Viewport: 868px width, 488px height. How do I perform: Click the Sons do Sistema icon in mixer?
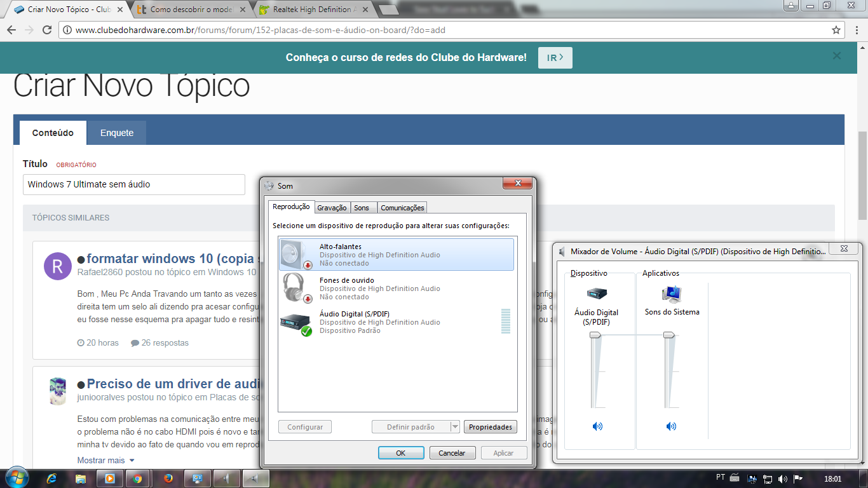(672, 294)
